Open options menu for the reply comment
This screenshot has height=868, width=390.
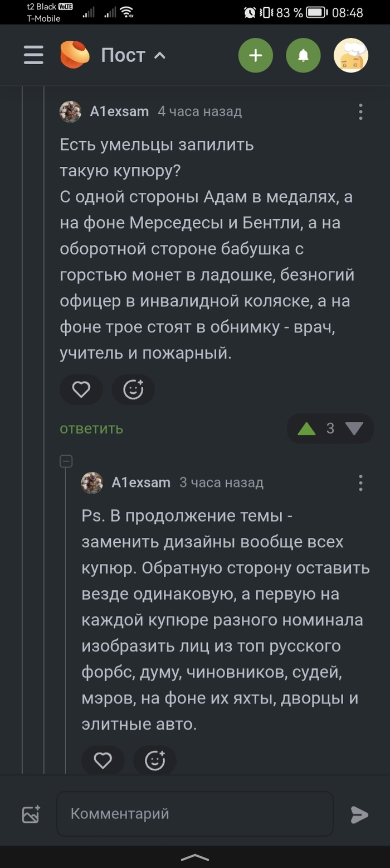tap(360, 483)
